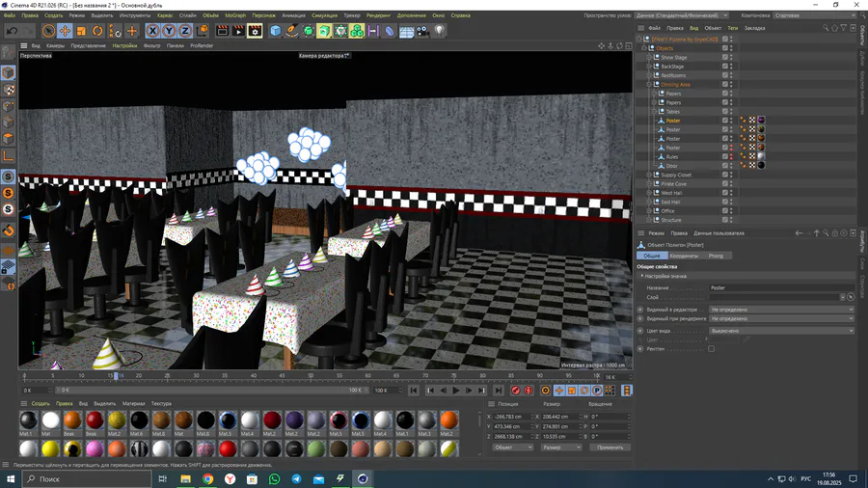This screenshot has width=868, height=488.
Task: Enable Texture mode in left sidebar
Action: [8, 89]
